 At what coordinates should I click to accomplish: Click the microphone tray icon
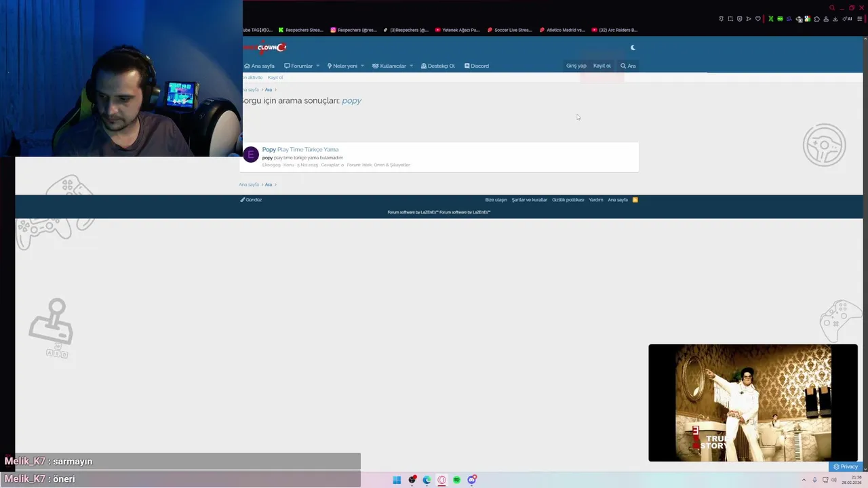pos(814,480)
